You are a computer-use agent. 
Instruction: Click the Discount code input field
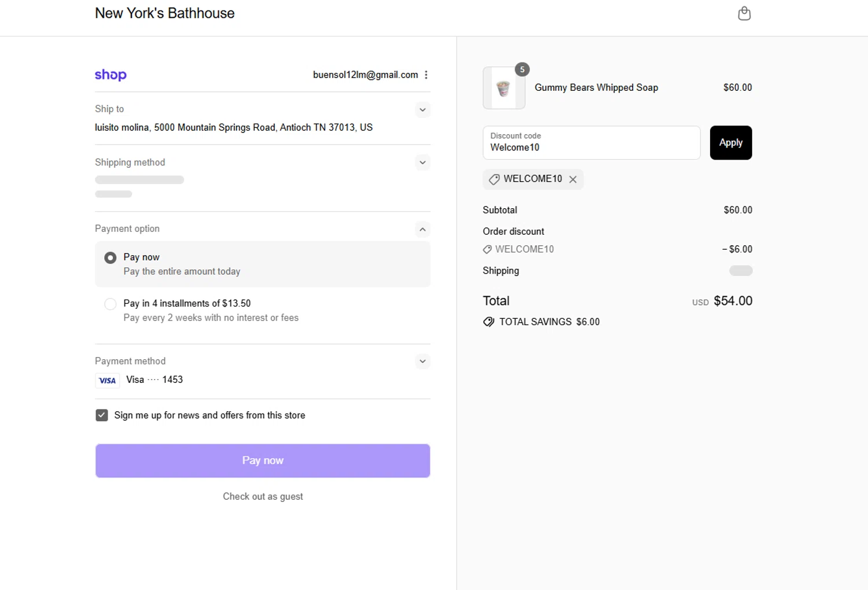pos(591,142)
